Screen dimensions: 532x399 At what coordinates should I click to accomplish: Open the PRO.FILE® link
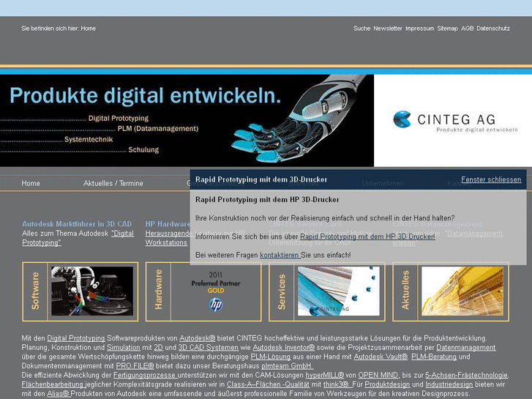[135, 366]
